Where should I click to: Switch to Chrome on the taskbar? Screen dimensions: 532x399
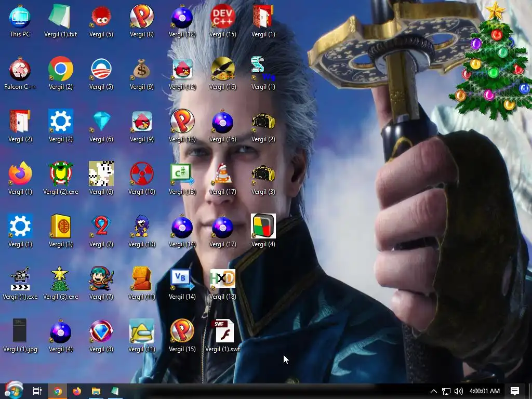click(x=58, y=391)
